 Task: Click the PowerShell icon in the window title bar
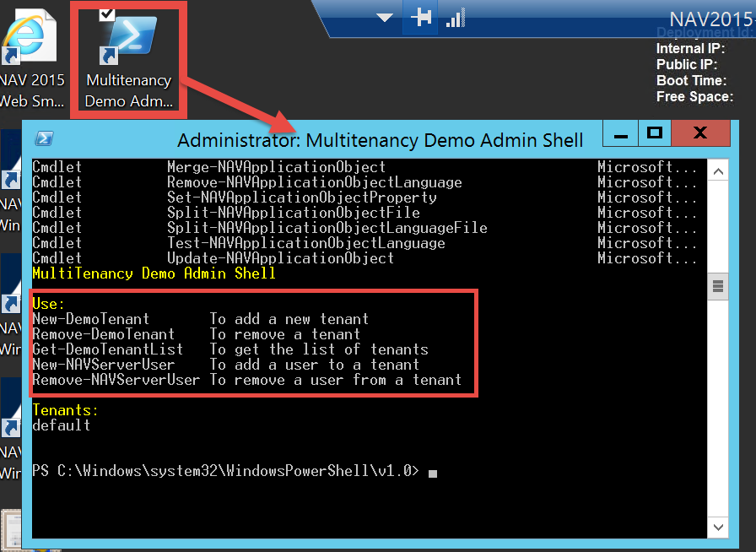45,138
